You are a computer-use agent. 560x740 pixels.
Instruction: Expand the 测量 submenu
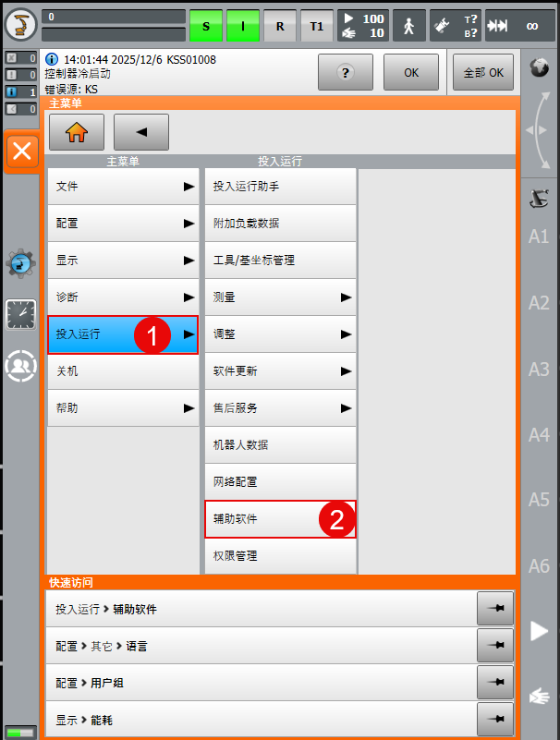(280, 297)
